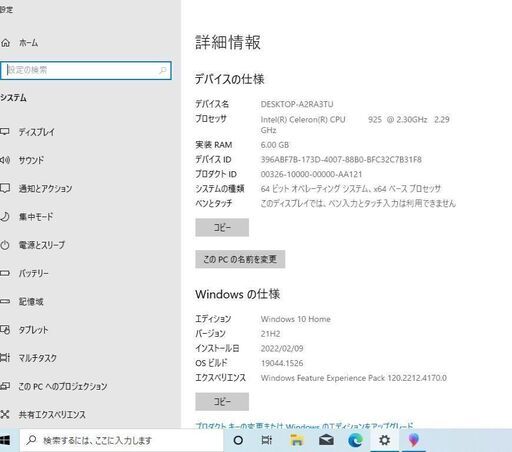This screenshot has height=452, width=512.
Task: Click device name DESKTOP-A2RA3TU
Action: (x=297, y=104)
